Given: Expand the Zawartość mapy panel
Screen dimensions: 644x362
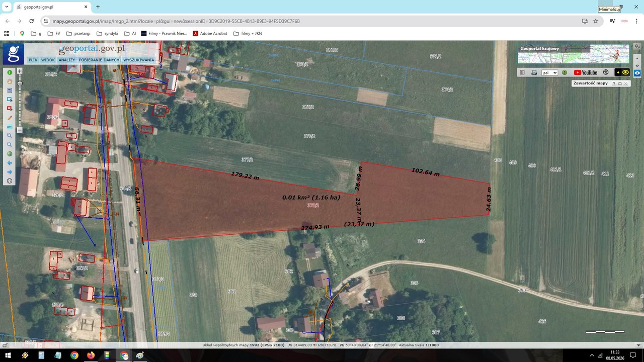Looking at the screenshot, I should (x=620, y=83).
